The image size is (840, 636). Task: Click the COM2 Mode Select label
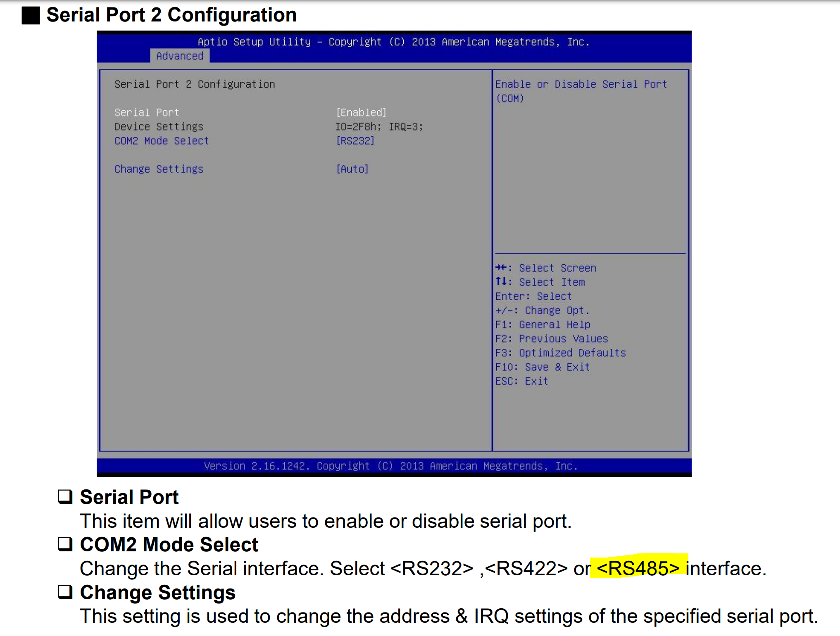pos(162,141)
